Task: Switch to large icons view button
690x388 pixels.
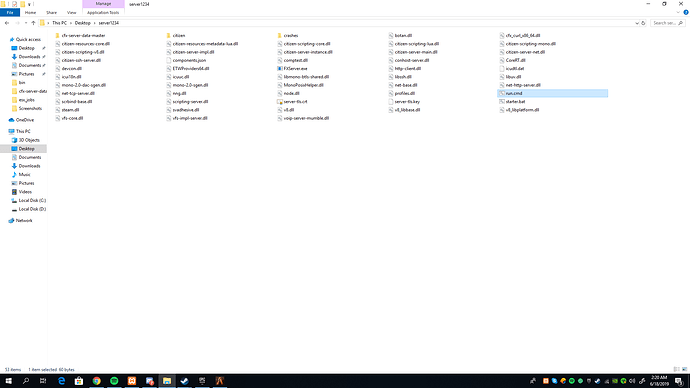Action: point(684,370)
